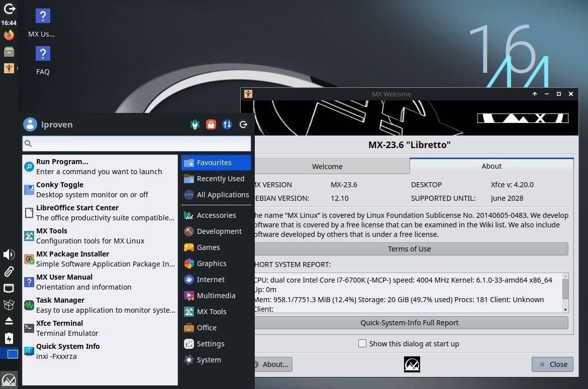
Task: Click the clipboard paperclip icon in the panel
Action: pos(9,272)
